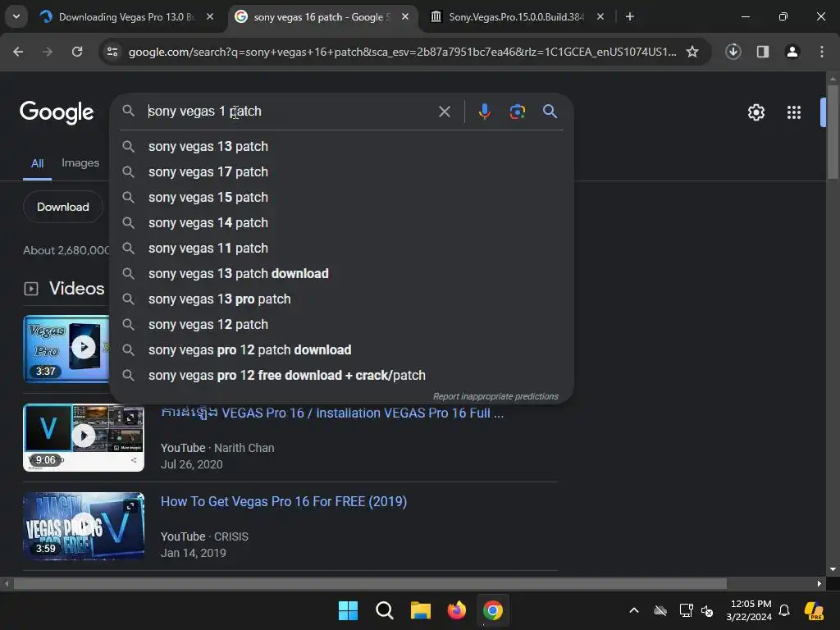840x630 pixels.
Task: Select suggestion sony vegas 11 patch
Action: point(342,248)
